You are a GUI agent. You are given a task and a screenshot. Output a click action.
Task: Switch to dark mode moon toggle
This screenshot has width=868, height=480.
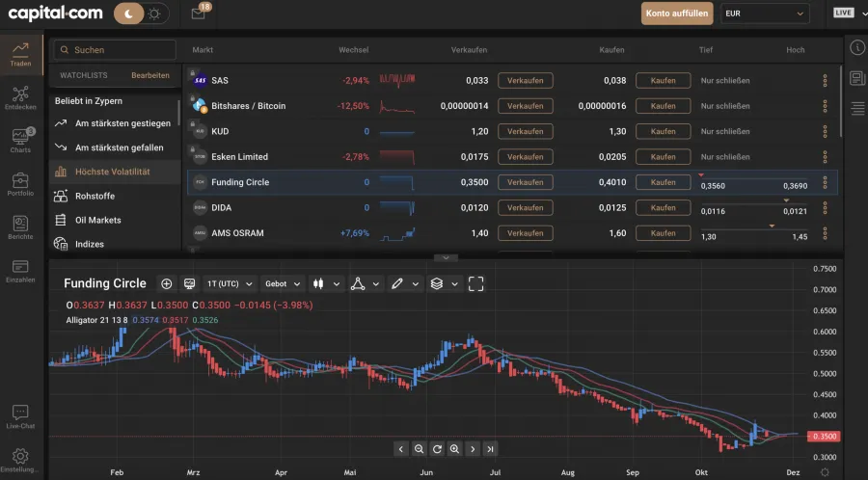[128, 13]
